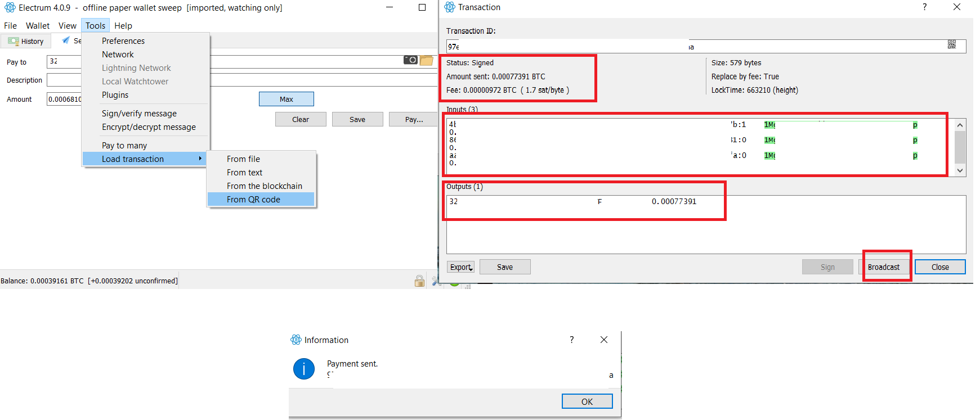This screenshot has height=420, width=980.
Task: Open the Help menu
Action: tap(123, 25)
